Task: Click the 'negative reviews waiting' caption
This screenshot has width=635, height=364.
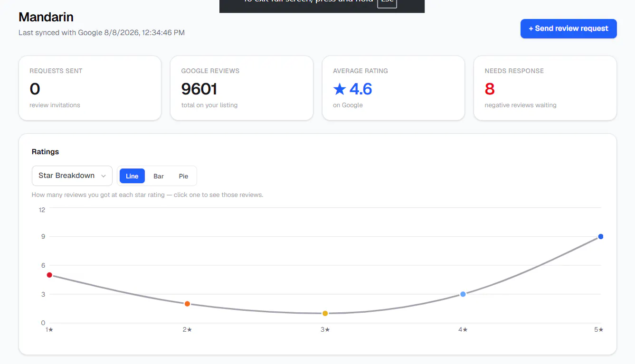Action: click(521, 105)
